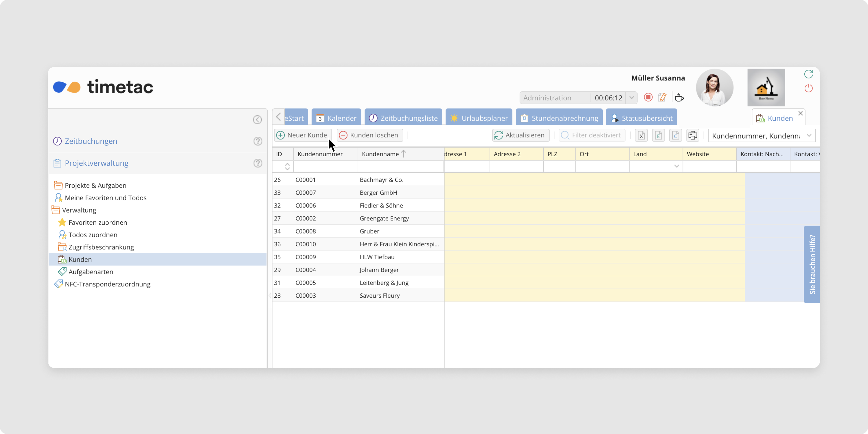Expand the Kundennummer, Kundenname combo box
Viewport: 868px width, 434px height.
click(809, 135)
